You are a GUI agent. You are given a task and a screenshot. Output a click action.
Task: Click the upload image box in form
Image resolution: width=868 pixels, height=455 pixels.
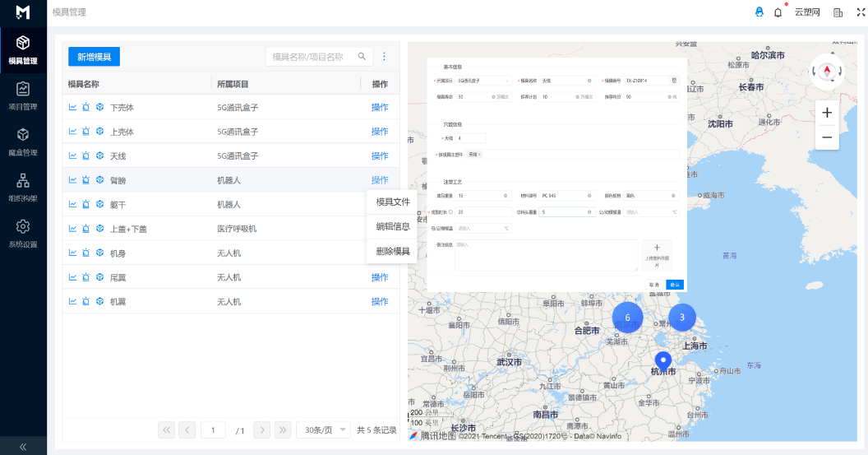coord(657,255)
